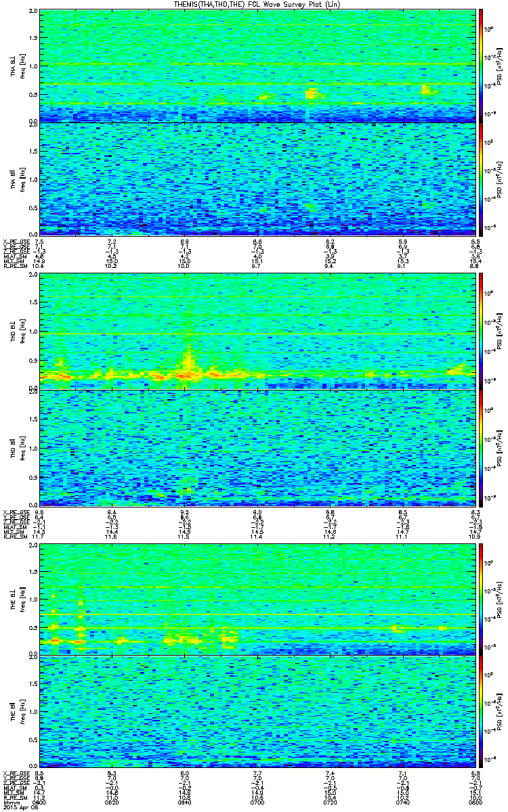
Task: Select the THE B-parallel spectrogram panel
Action: (x=258, y=713)
